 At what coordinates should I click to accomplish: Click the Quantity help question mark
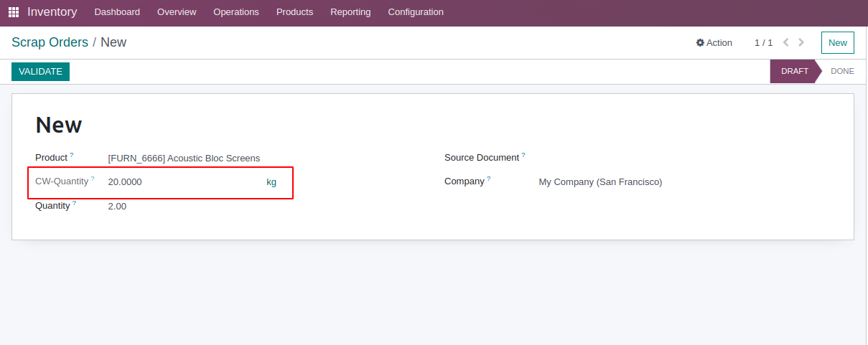click(x=74, y=203)
